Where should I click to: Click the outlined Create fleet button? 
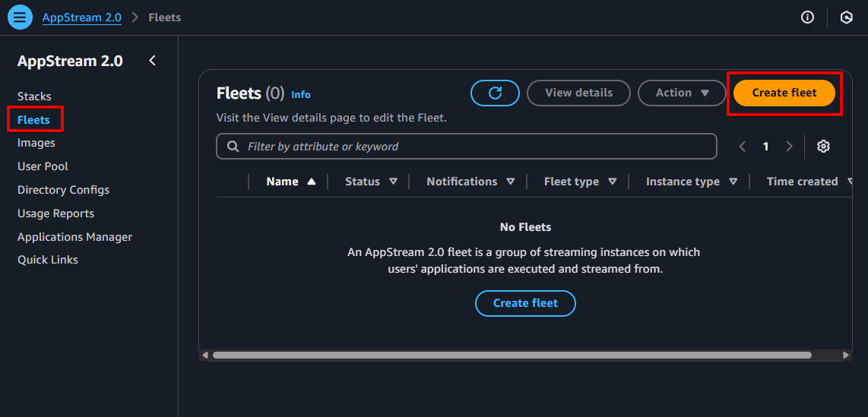click(525, 303)
